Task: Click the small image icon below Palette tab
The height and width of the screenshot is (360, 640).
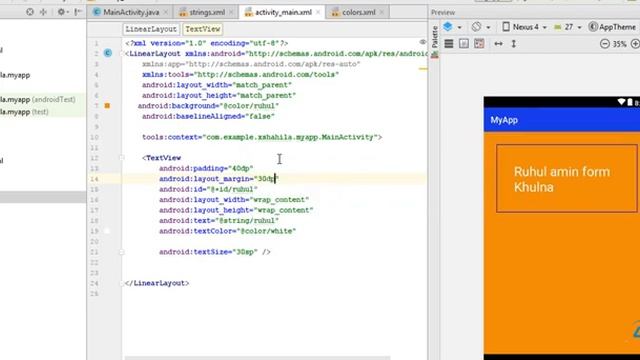Action: 435,55
